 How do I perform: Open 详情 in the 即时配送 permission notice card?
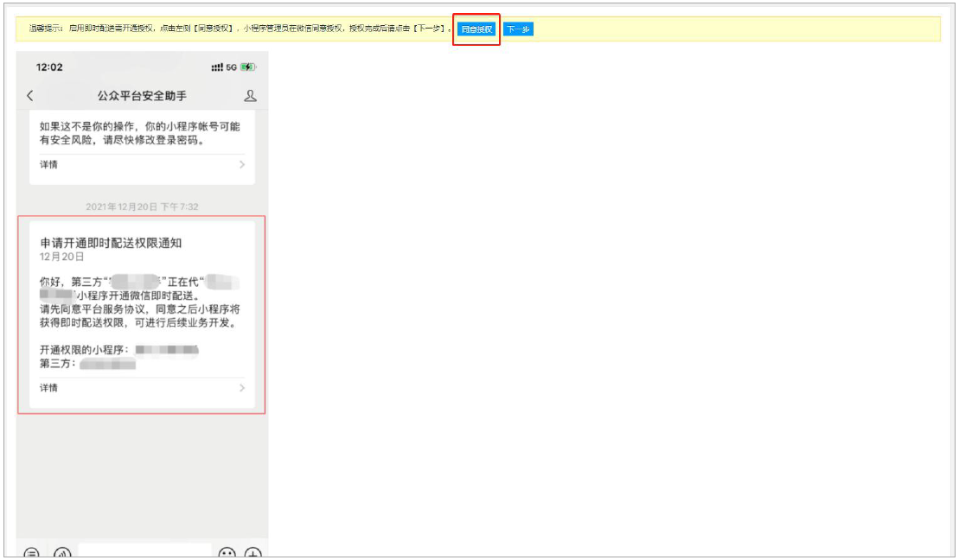click(x=49, y=388)
